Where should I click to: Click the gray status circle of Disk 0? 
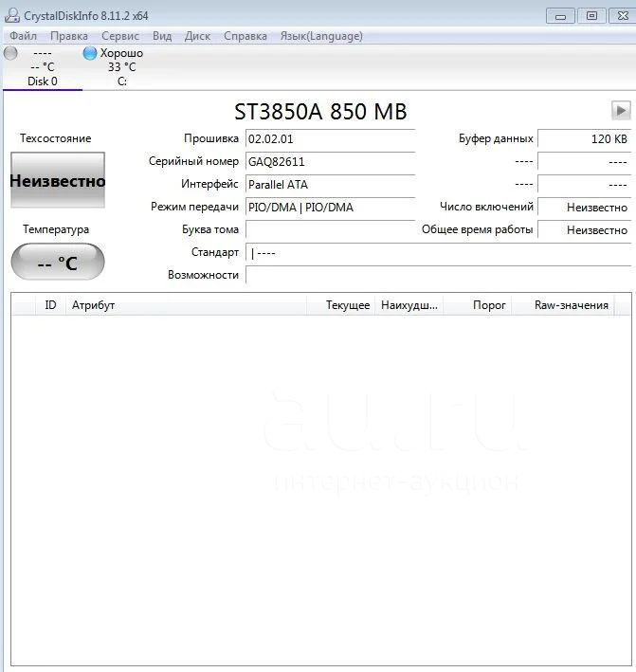10,54
